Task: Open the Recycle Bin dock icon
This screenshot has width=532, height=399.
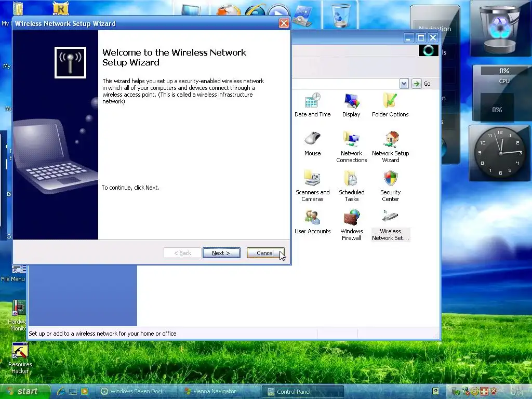Action: [341, 16]
